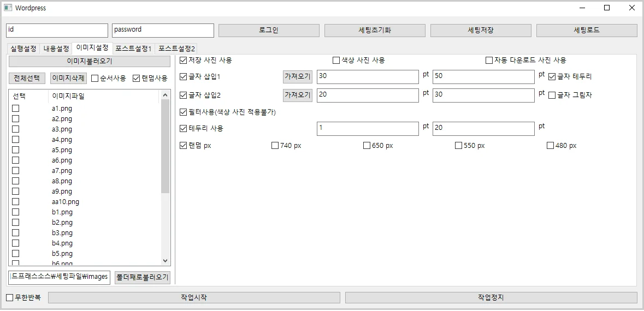Check the box for a7.png
644x311 pixels.
16,171
